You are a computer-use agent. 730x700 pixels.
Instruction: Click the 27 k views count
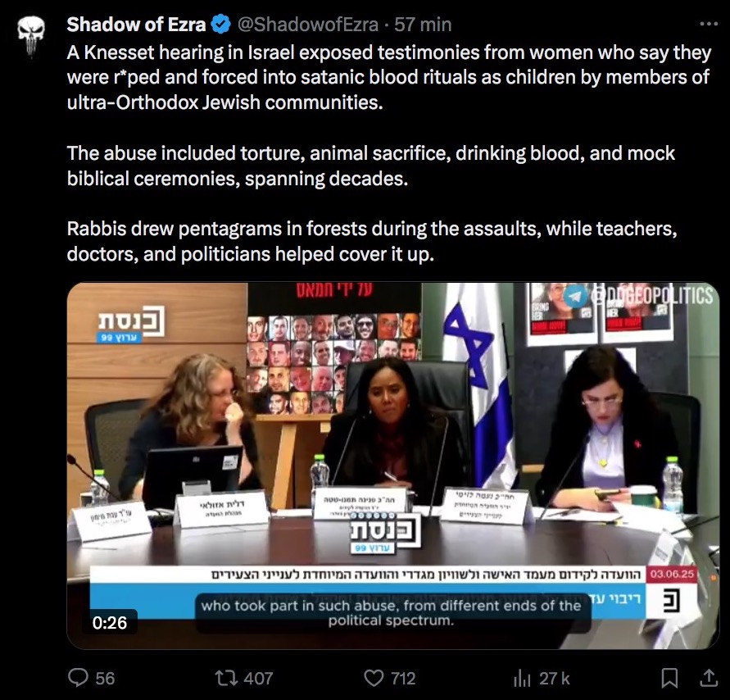click(555, 678)
